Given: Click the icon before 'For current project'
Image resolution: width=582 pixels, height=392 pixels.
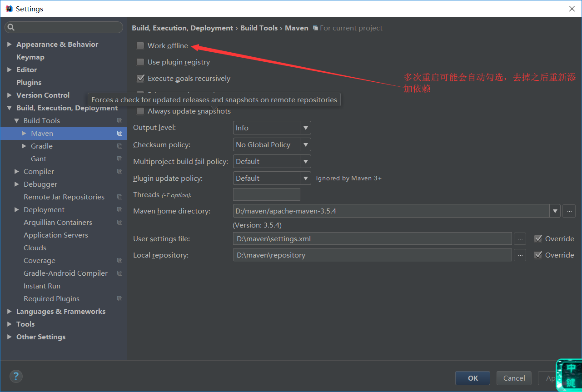Looking at the screenshot, I should click(x=315, y=28).
